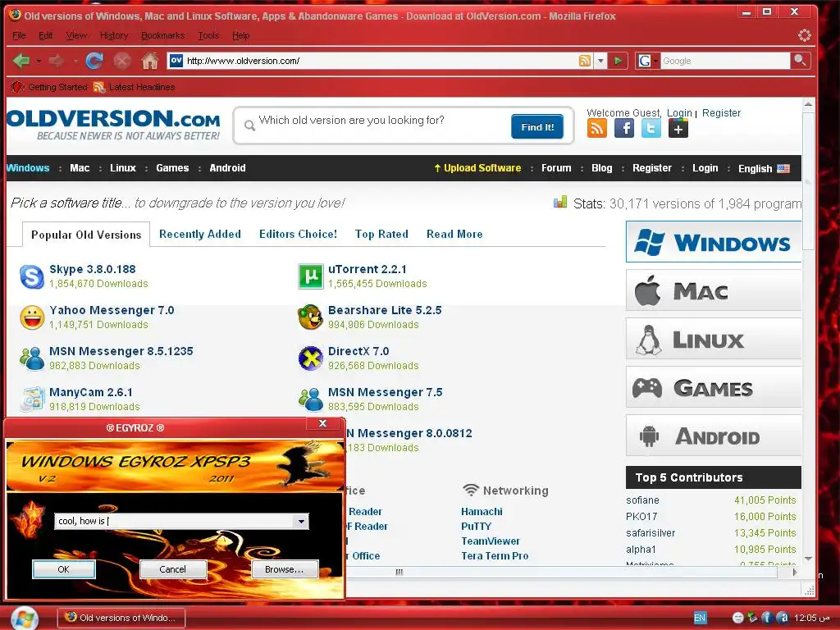840x630 pixels.
Task: Select the Games platform banner
Action: click(x=714, y=387)
